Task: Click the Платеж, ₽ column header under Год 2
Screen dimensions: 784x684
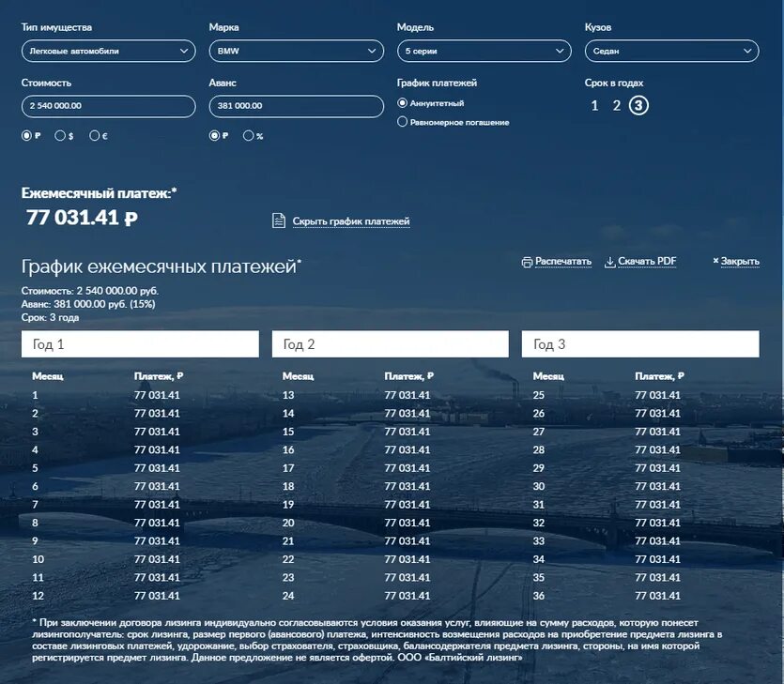Action: [x=409, y=376]
